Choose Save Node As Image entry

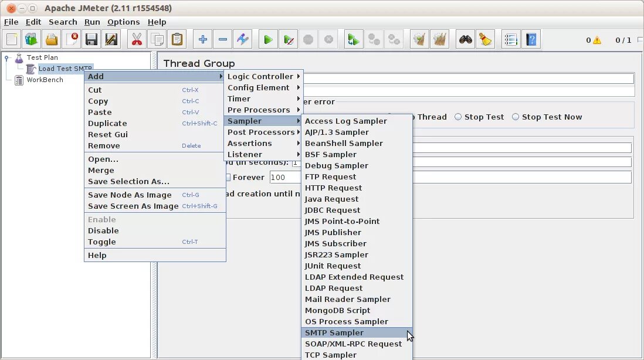(x=155, y=195)
